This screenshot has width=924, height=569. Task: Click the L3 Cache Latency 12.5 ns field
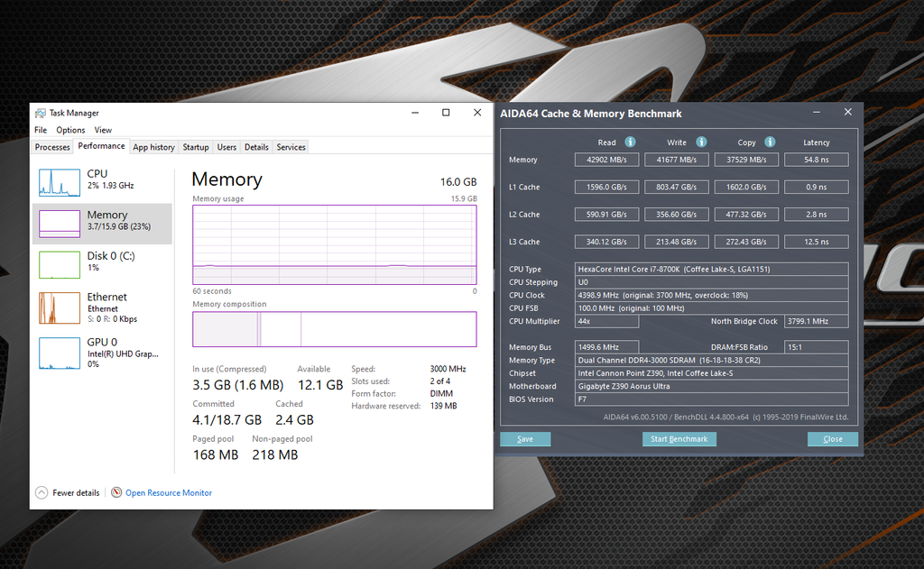[816, 242]
